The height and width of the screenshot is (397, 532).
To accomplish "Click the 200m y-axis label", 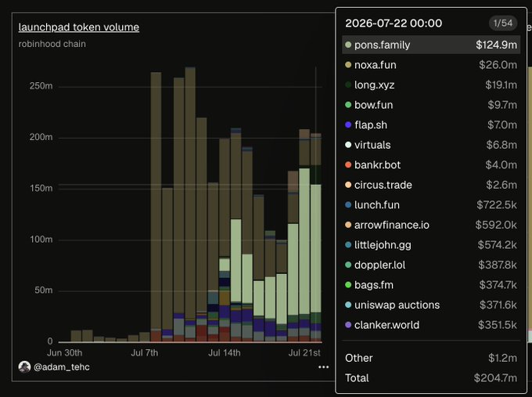I will click(41, 137).
